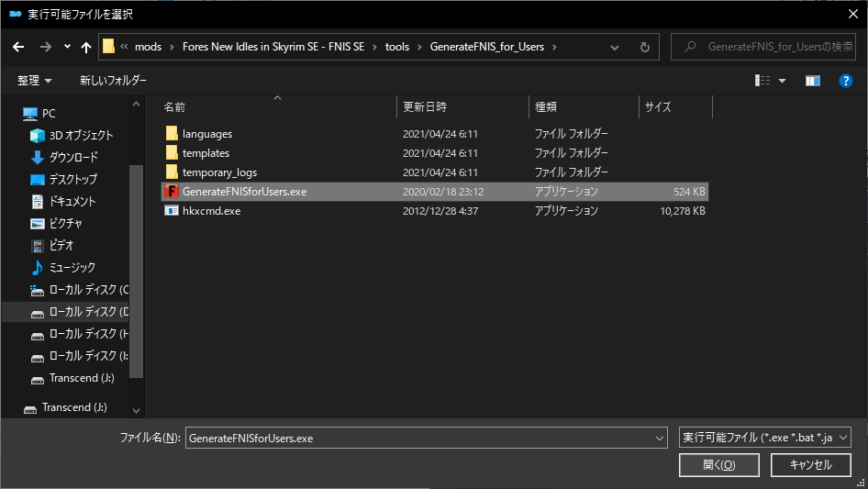This screenshot has height=489, width=868.
Task: Open the bottom top-level Transcend (J:)
Action: (x=74, y=407)
